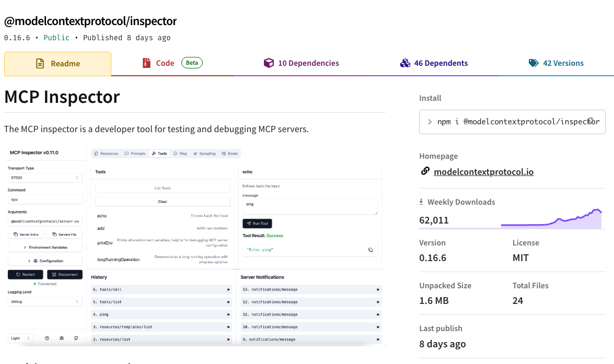Screen dimensions: 614x364
Task: Copy the Echo: ping tool result
Action: 370,250
